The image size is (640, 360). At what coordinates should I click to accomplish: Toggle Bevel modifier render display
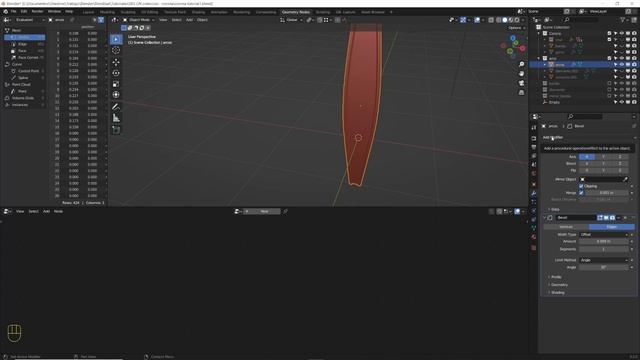click(612, 218)
